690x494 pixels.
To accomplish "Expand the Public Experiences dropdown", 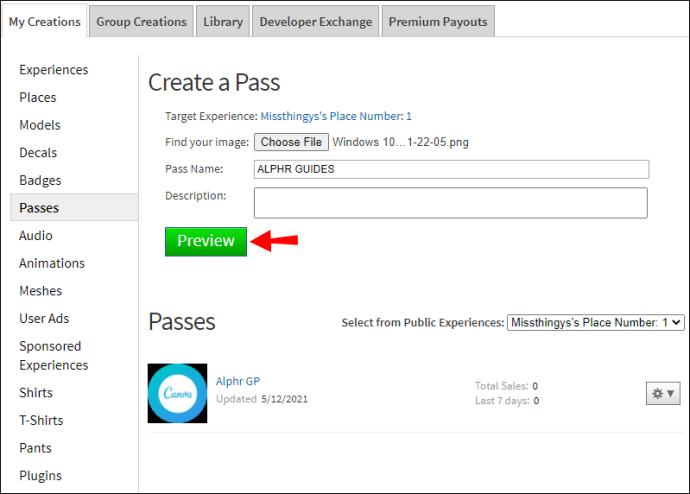I will [x=596, y=322].
